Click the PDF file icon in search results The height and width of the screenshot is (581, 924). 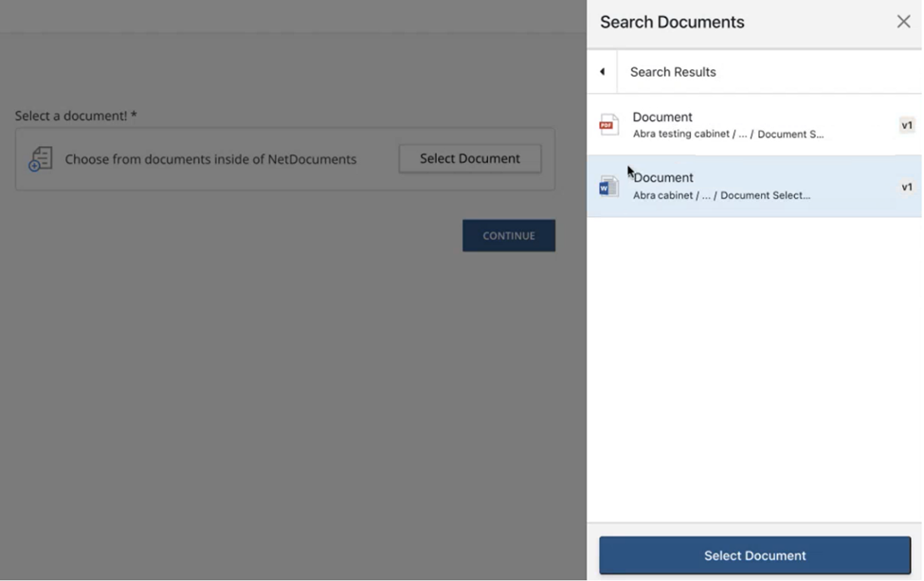click(608, 125)
